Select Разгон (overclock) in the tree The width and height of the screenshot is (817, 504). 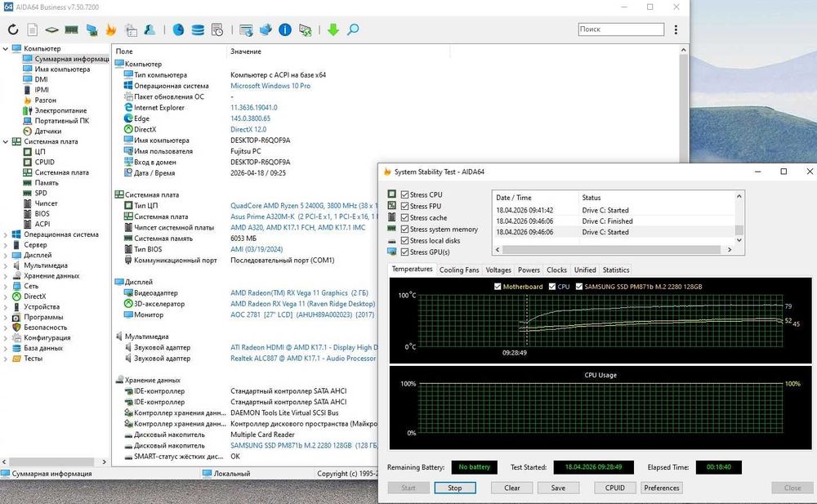(x=45, y=100)
